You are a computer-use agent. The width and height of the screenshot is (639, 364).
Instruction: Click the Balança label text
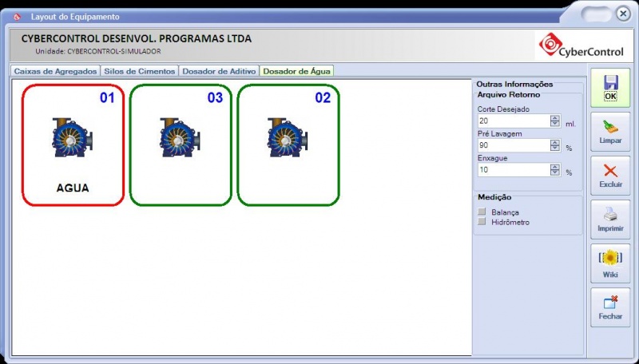tap(505, 212)
